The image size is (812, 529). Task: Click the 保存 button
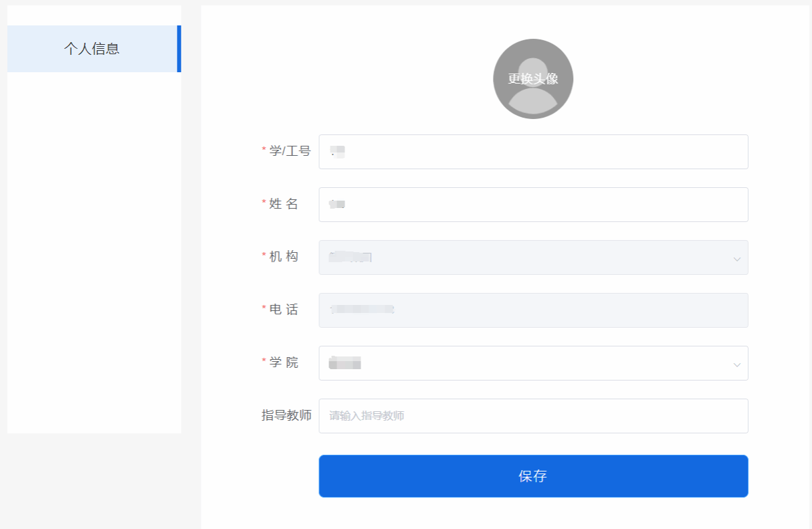point(533,476)
